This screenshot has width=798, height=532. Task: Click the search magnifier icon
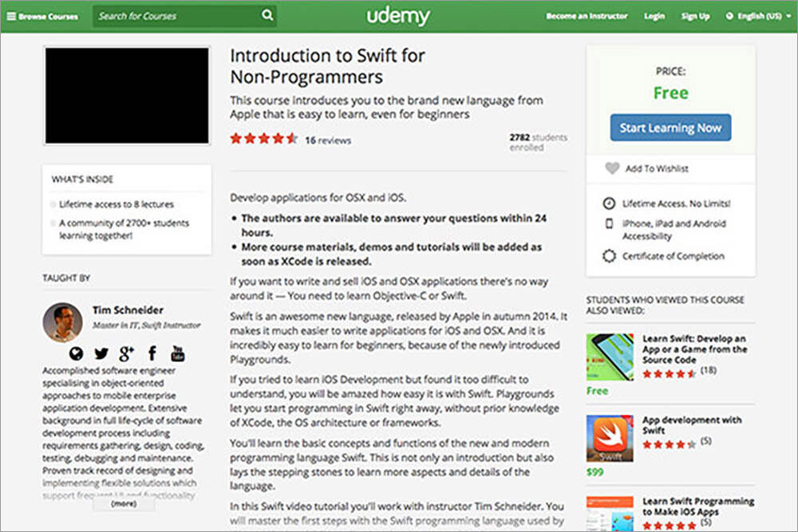267,15
